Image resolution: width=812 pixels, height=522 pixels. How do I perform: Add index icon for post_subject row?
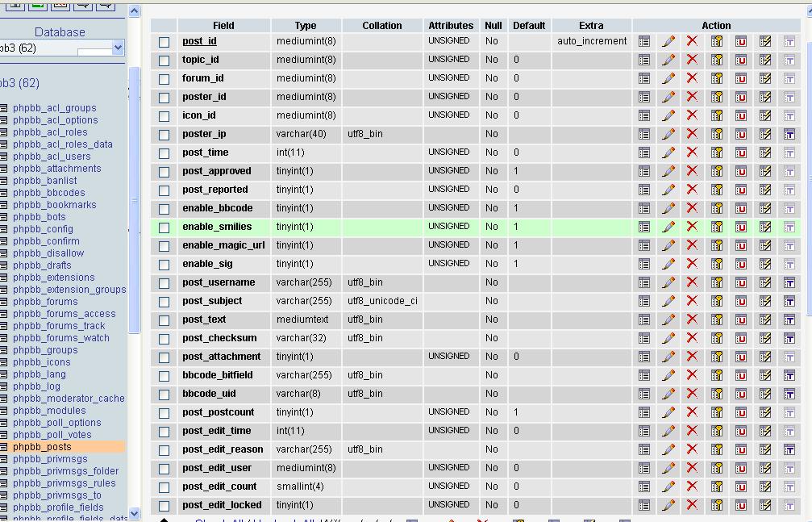click(x=765, y=301)
